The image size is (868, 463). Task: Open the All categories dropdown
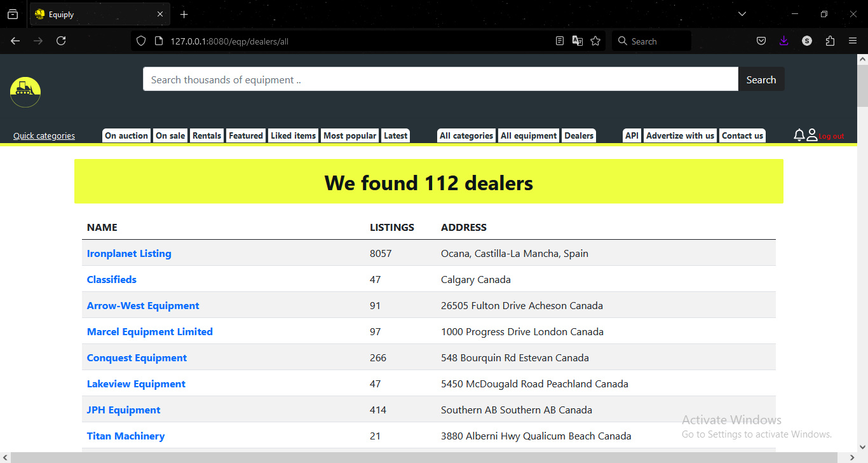tap(466, 135)
